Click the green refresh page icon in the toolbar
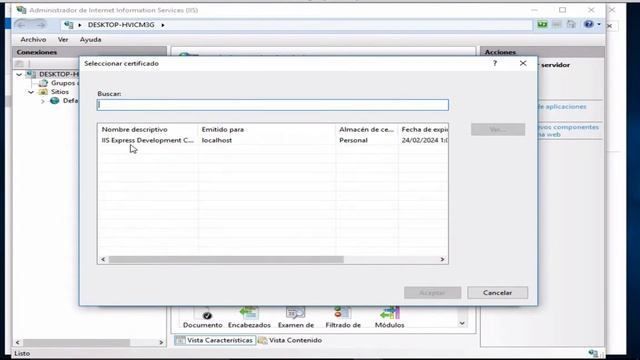Screen dimensions: 640x360 (x=542, y=24)
